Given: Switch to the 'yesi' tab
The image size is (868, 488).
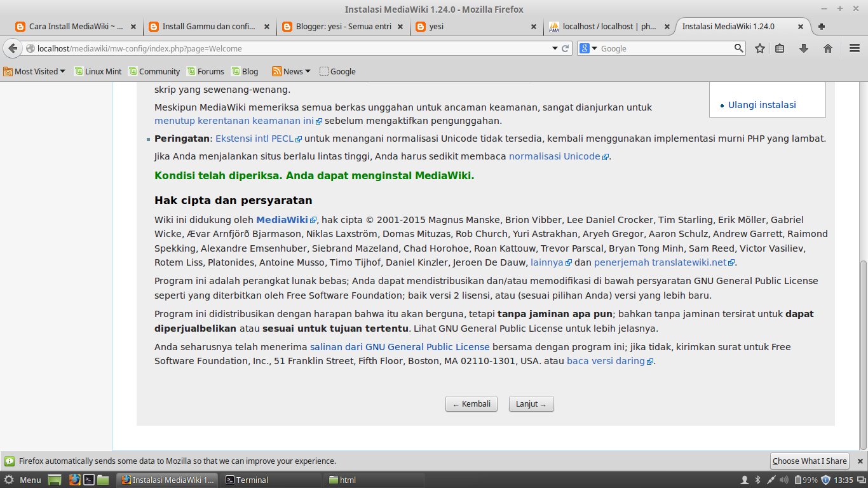Looking at the screenshot, I should (x=470, y=27).
